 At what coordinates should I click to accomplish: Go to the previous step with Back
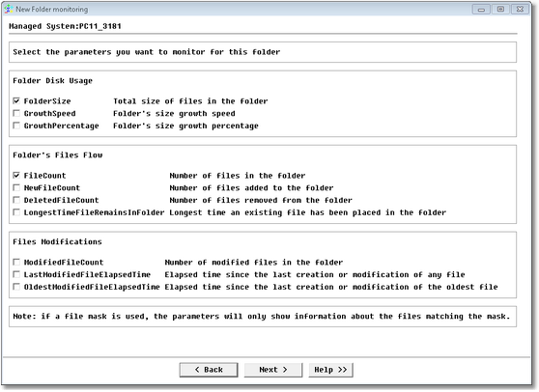[209, 370]
